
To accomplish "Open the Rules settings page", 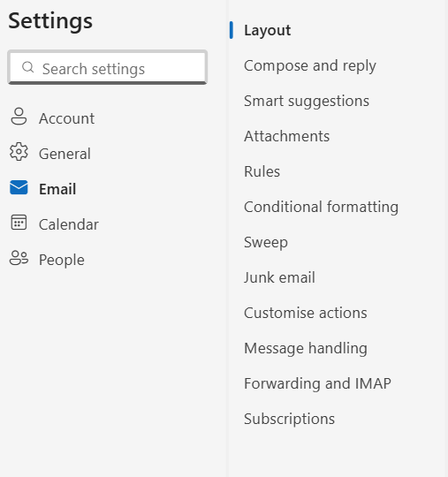I will coord(262,171).
